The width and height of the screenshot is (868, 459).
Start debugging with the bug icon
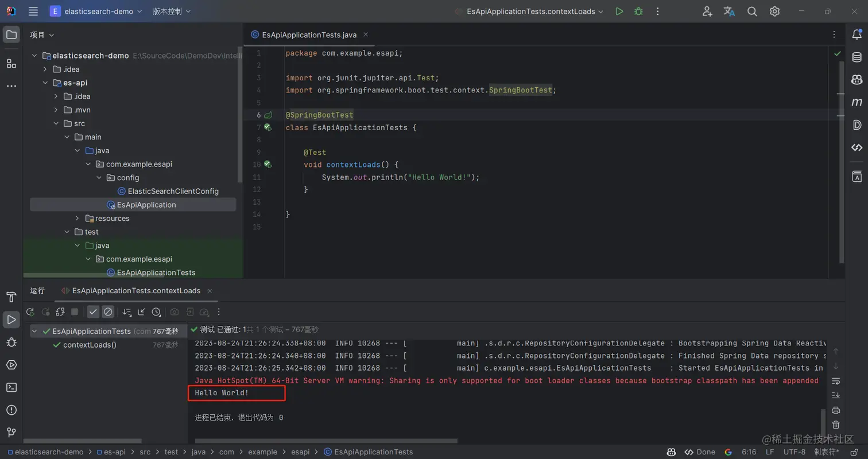[x=638, y=11]
